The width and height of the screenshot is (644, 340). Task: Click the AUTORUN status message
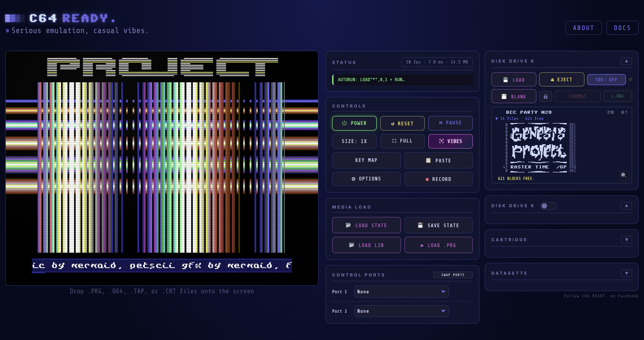click(402, 80)
